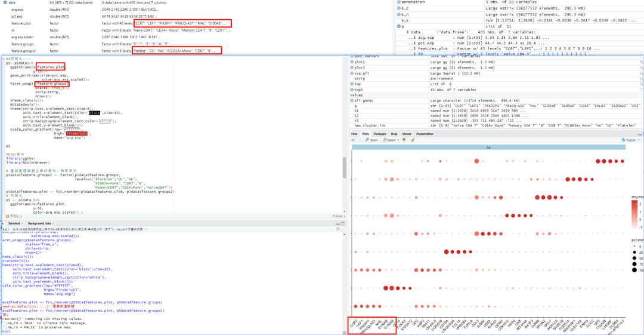The height and width of the screenshot is (335, 644).
Task: View plot1 with magnifier icon
Action: click(641, 62)
